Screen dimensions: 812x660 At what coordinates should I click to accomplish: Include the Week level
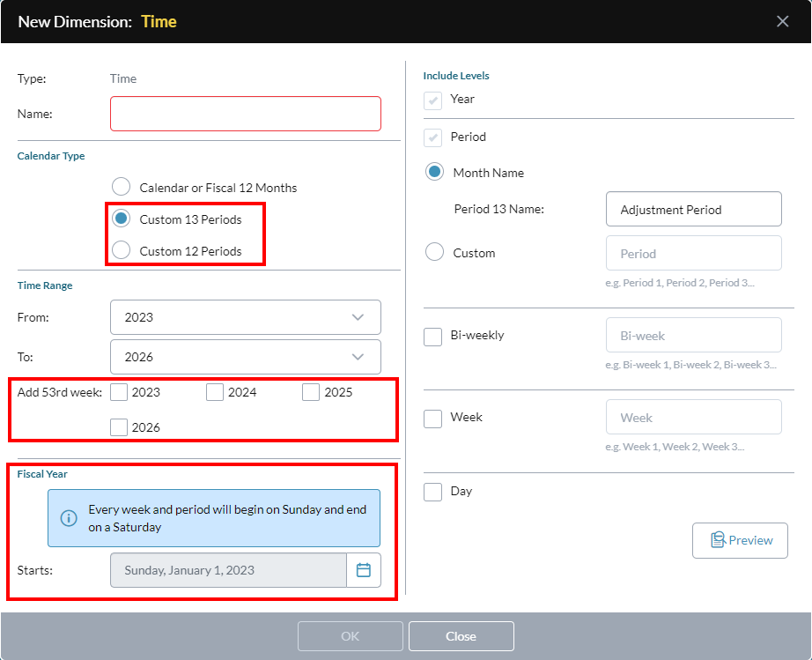pyautogui.click(x=433, y=419)
